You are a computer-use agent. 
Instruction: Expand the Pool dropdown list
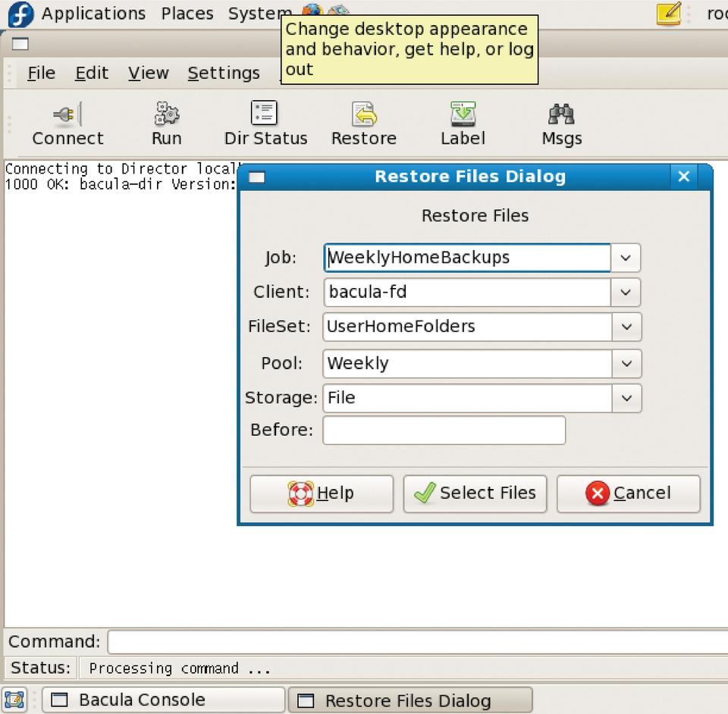coord(626,364)
